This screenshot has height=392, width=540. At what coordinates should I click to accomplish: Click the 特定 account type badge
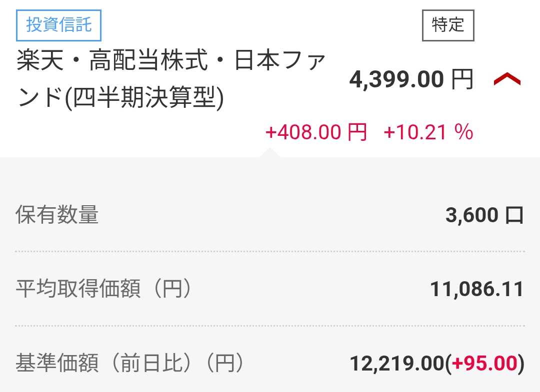(448, 25)
